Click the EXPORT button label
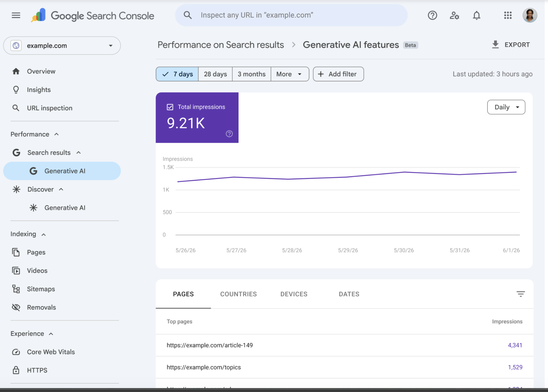 click(x=517, y=45)
